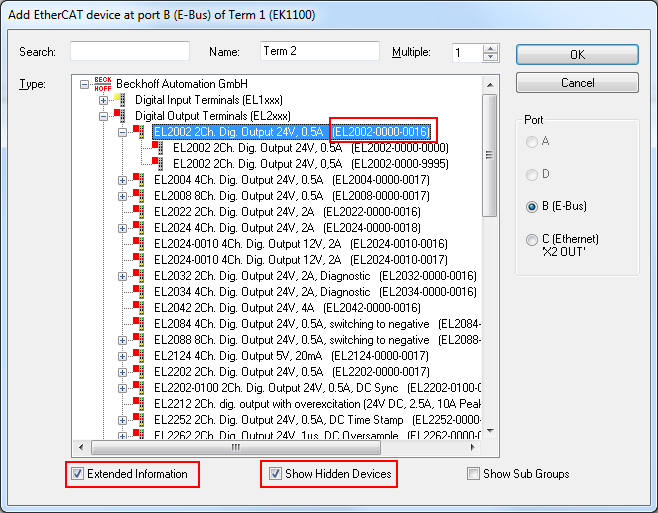The height and width of the screenshot is (513, 658).
Task: Click terminal icon of EL2002-0000-0000 row
Action: [158, 148]
